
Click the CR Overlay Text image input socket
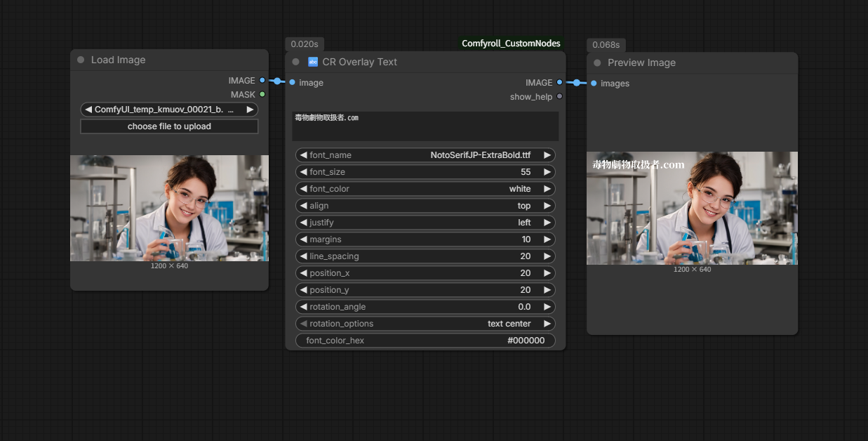click(292, 83)
